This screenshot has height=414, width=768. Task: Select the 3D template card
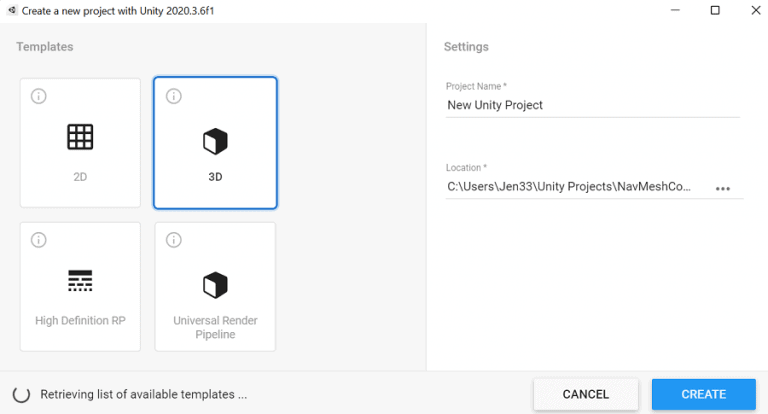(215, 143)
